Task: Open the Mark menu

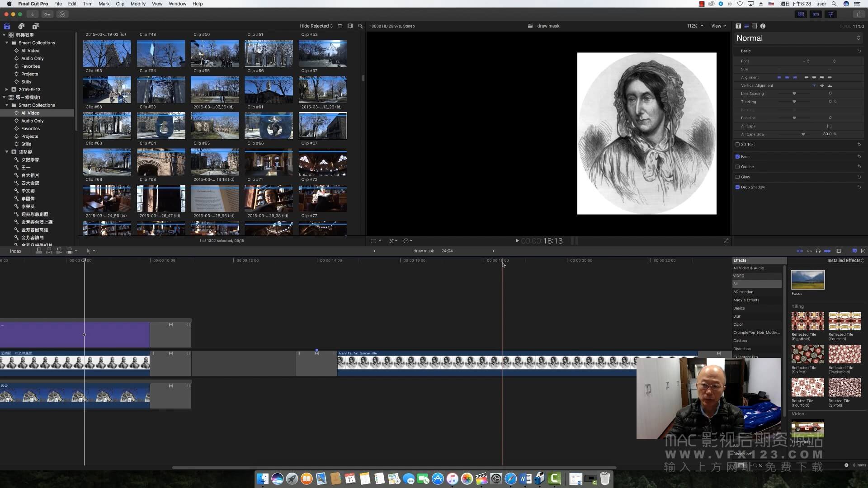Action: tap(104, 4)
